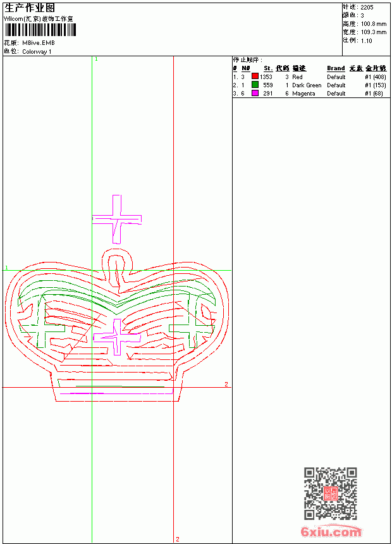392x544 pixels.
Task: Click the scale value "1.10"
Action: (x=366, y=40)
